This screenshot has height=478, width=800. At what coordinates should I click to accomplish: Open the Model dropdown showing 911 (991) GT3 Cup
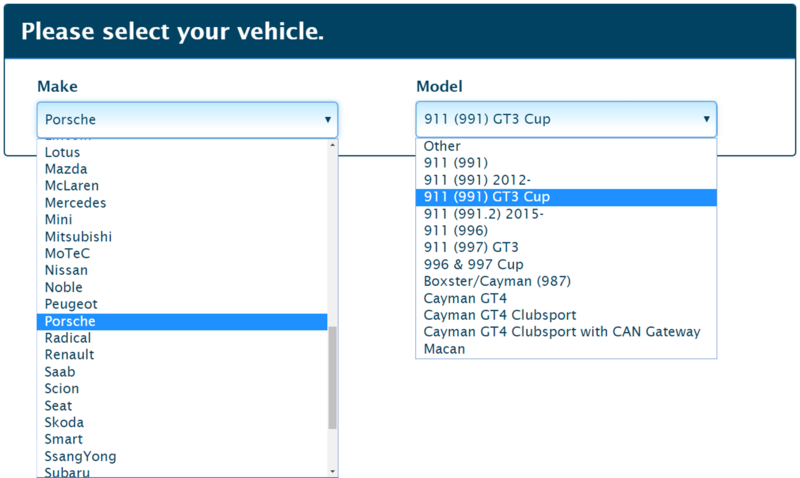[566, 119]
